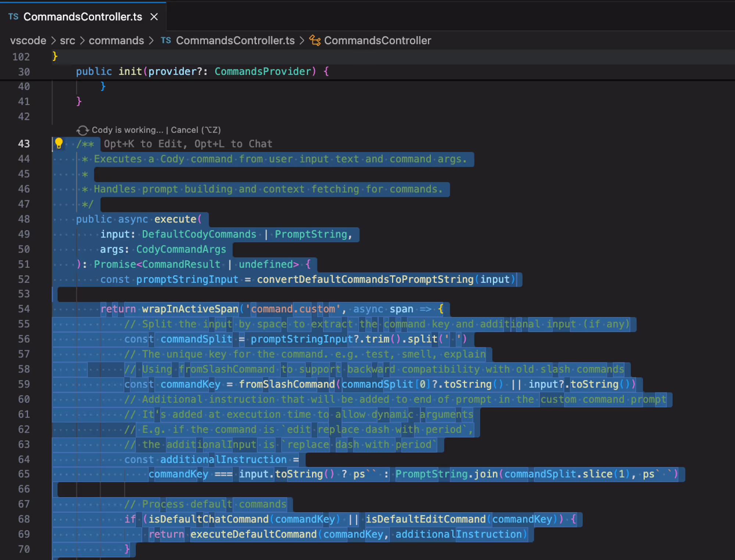Click the '// Process default commands' comment
The image size is (735, 560).
click(x=205, y=504)
